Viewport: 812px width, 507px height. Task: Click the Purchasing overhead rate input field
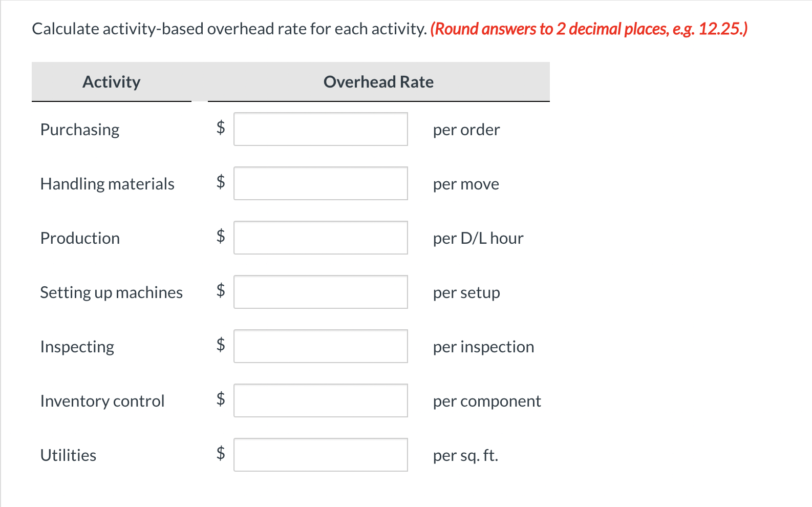[x=320, y=129]
